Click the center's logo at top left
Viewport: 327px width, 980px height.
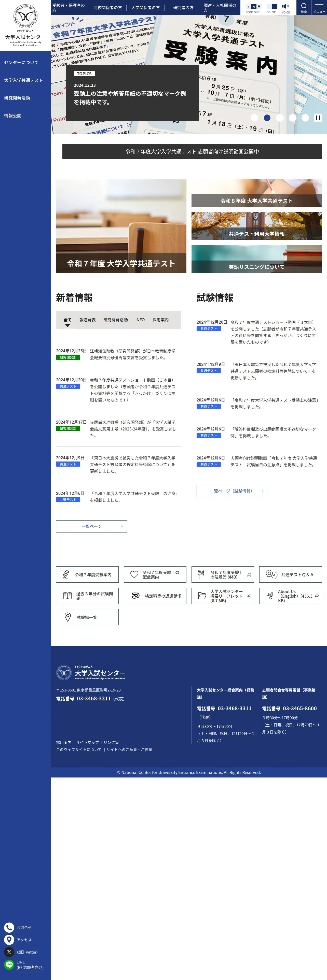[25, 25]
